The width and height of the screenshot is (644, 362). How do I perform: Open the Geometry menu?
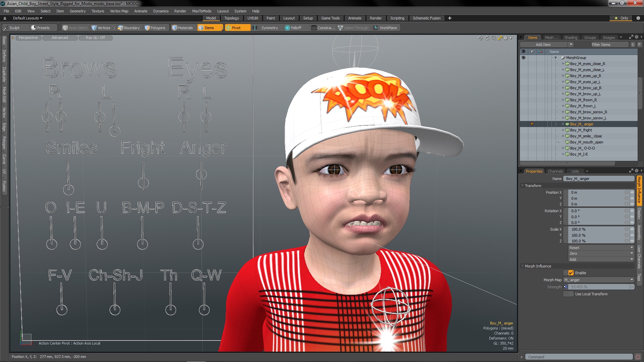(77, 11)
